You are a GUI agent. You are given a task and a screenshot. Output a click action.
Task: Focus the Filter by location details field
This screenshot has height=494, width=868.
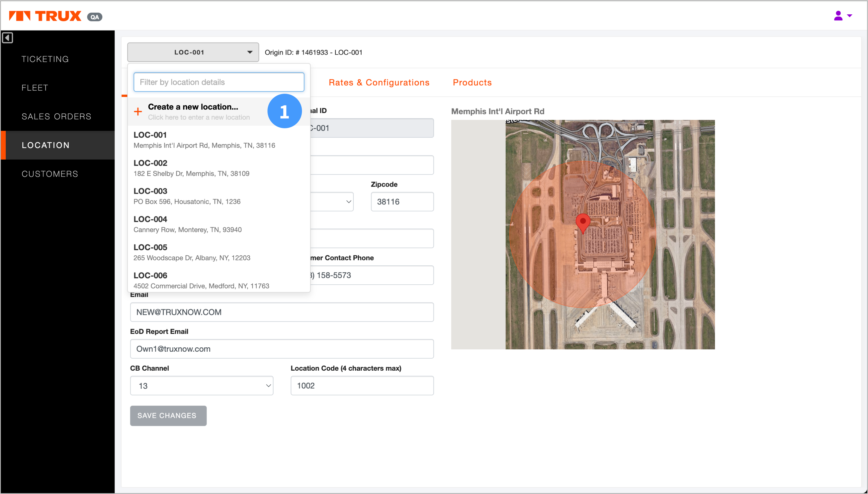click(219, 82)
